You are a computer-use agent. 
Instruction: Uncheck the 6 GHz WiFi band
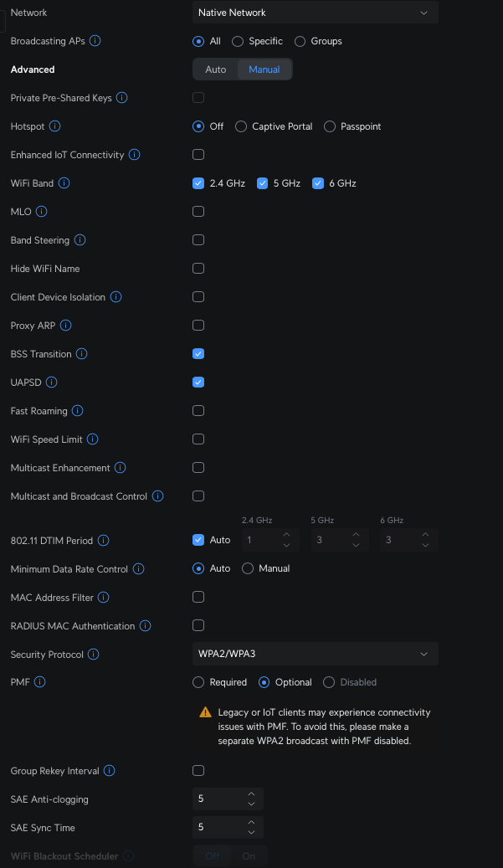[x=318, y=183]
